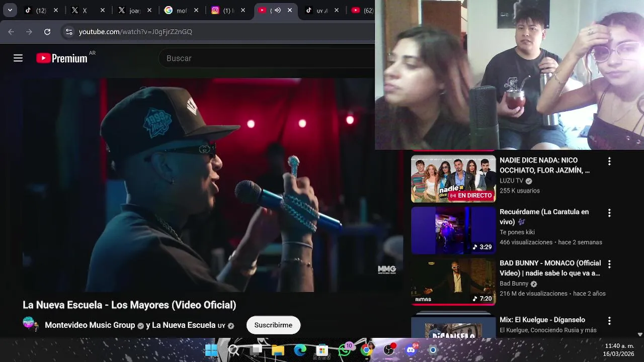Screen dimensions: 644x362
Task: Open Windows taskbar search
Action: [233, 350]
